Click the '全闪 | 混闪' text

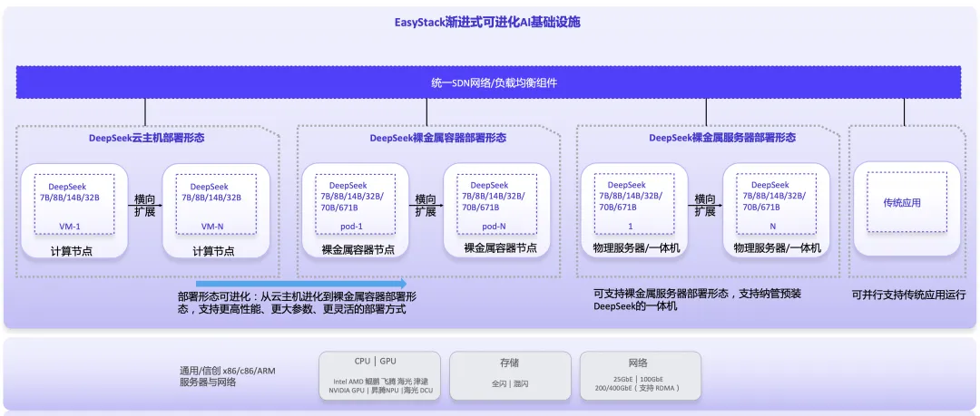pos(510,383)
